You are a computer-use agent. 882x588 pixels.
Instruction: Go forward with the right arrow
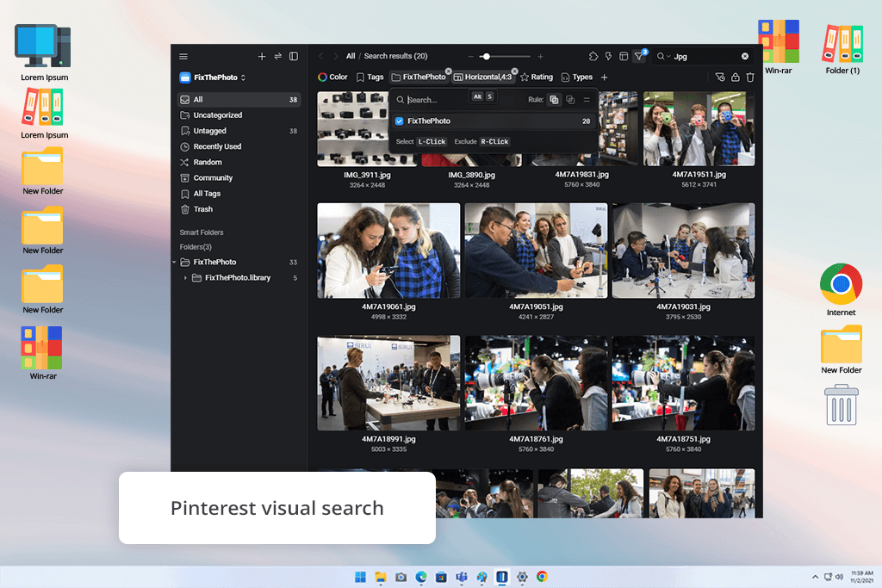tap(335, 56)
